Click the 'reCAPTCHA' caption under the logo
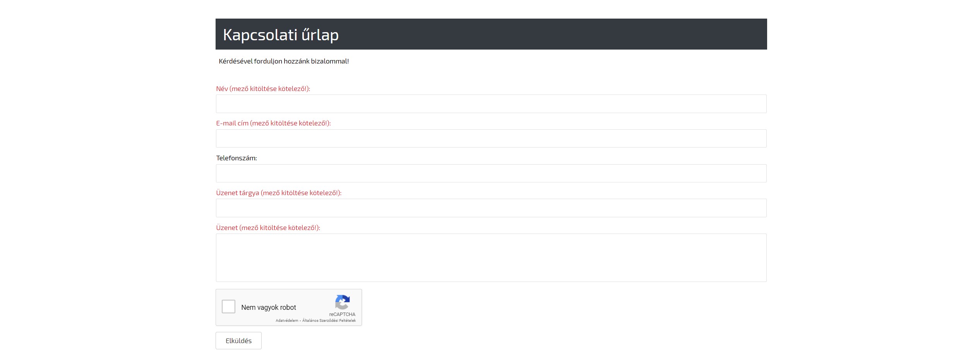980x359 pixels. pos(342,314)
